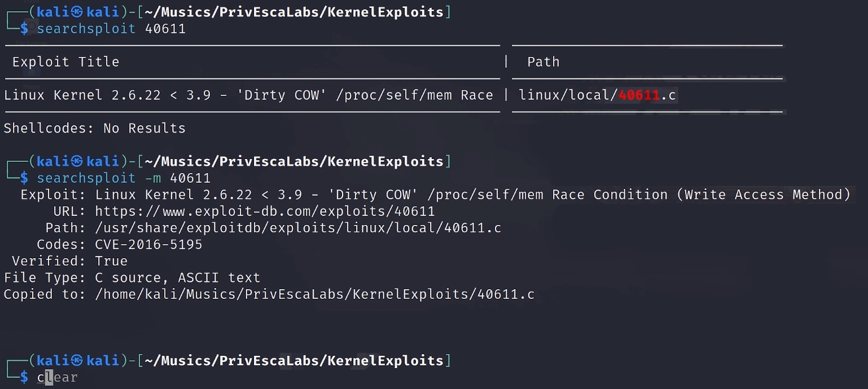Click the dollar prompt before the clear command
The image size is (868, 389).
pos(24,378)
